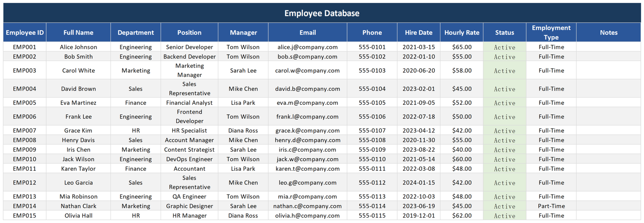Viewport: 644px width, 223px height.
Task: Select hire date 2024-01-15
Action: click(419, 182)
